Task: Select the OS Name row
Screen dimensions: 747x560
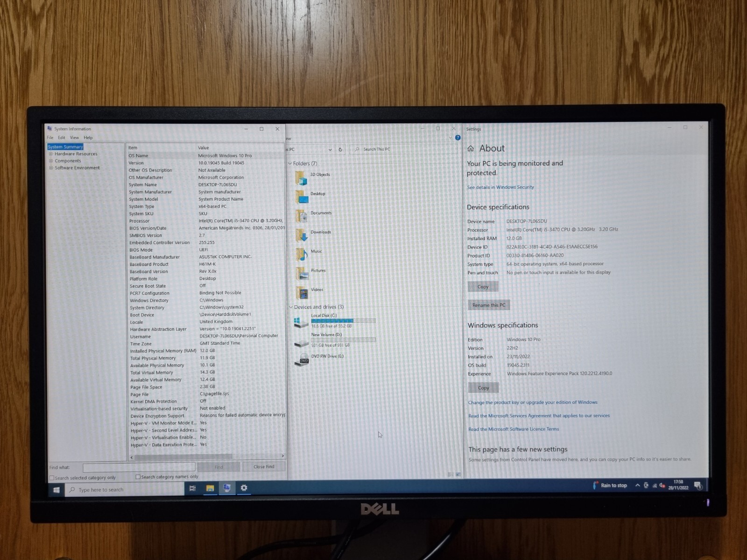Action: [x=206, y=156]
